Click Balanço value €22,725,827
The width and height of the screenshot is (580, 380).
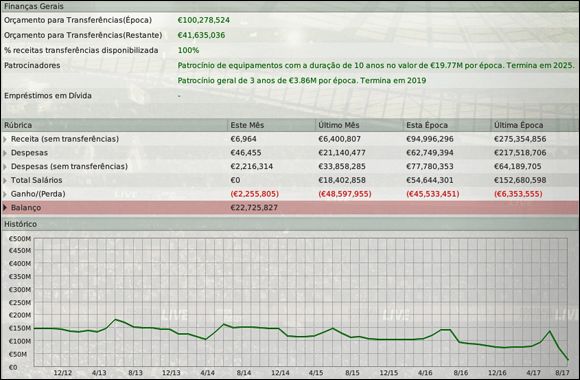[x=254, y=208]
